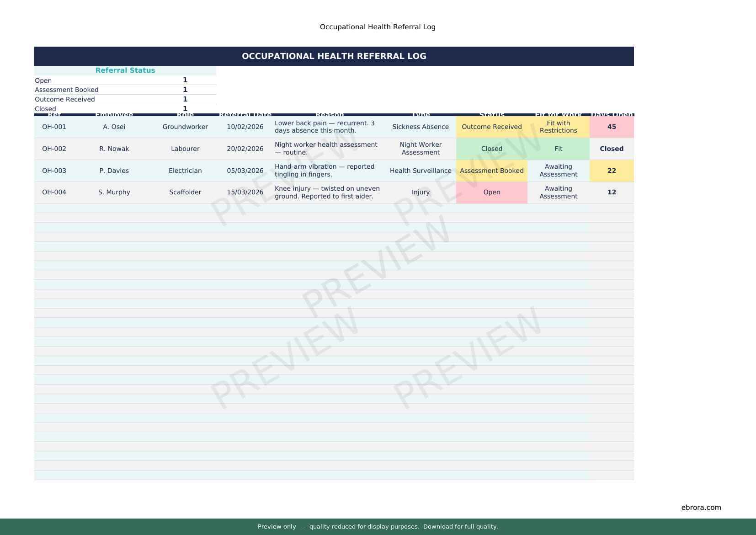Select employee R. Nowak cell
Viewport: 756px width, 535px height.
pos(114,149)
